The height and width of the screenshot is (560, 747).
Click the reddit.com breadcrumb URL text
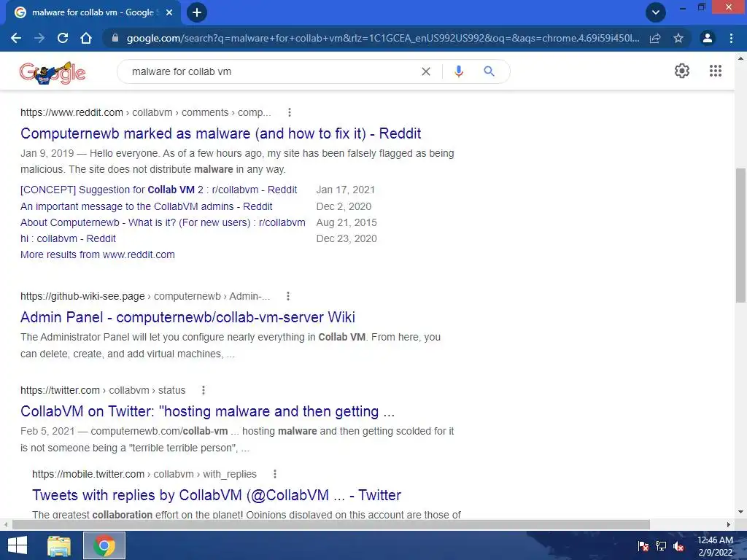tap(145, 112)
